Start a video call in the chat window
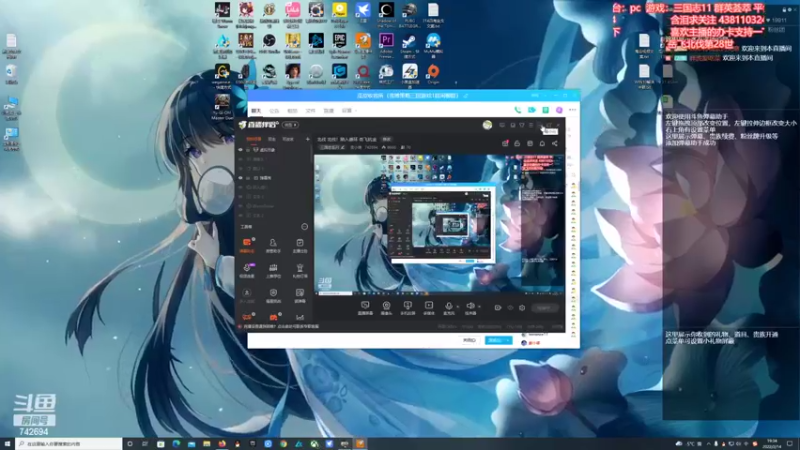The image size is (800, 450). click(x=532, y=110)
